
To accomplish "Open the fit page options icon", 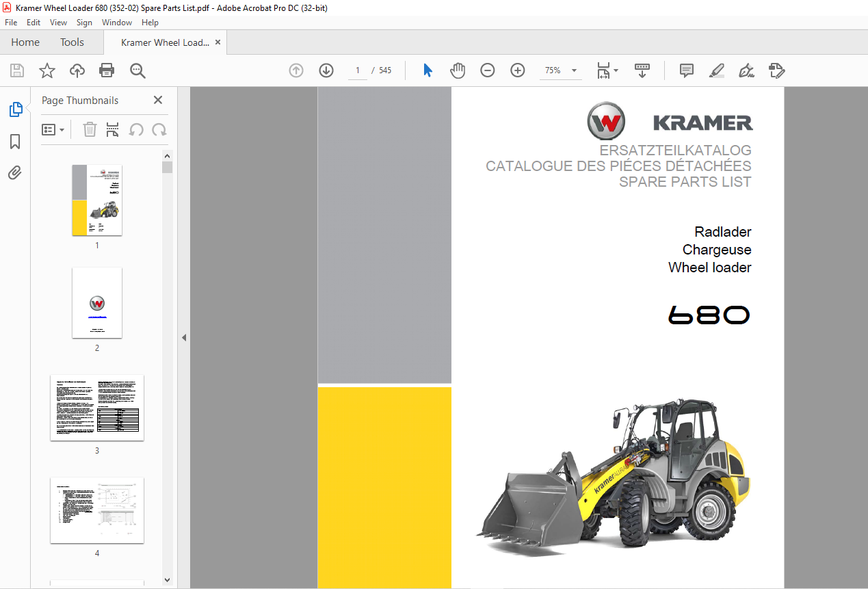I will pos(607,70).
